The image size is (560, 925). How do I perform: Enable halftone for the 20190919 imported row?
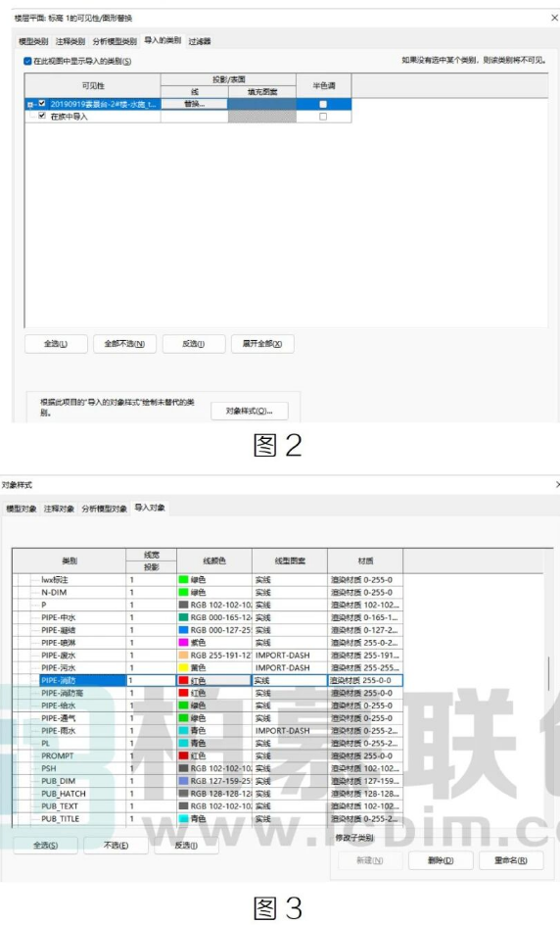pos(323,105)
